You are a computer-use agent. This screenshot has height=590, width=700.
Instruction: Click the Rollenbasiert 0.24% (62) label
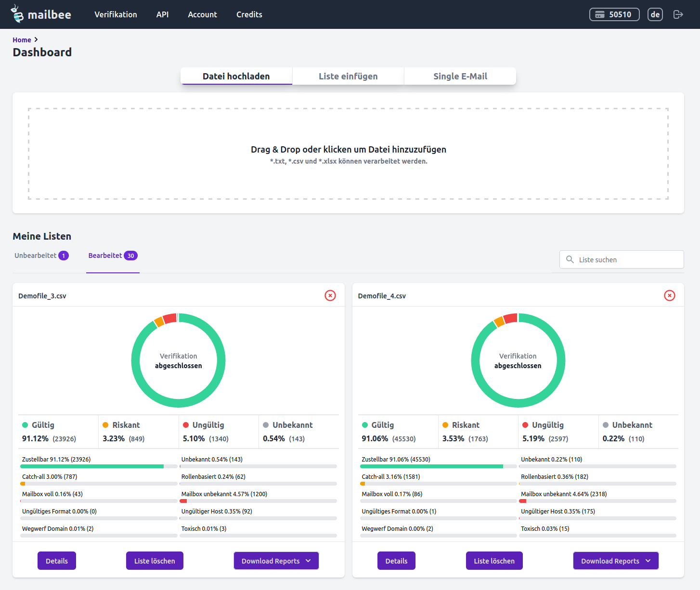pos(213,476)
